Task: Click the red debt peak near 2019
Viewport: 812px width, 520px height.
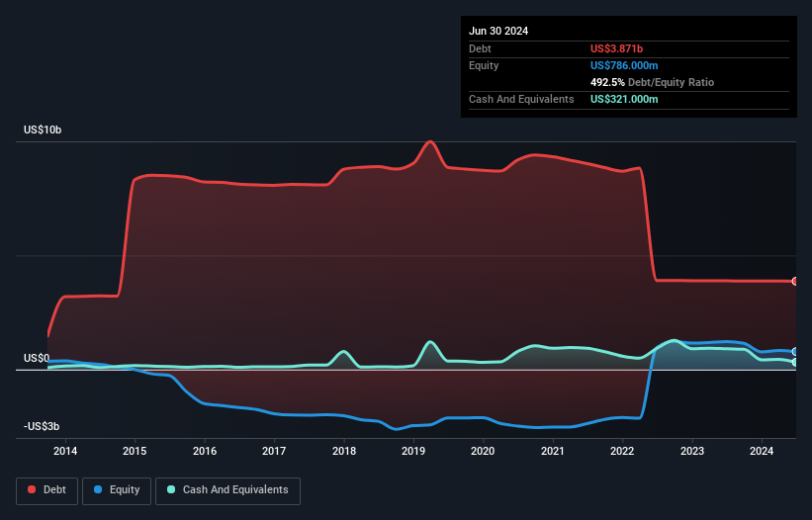Action: [430, 141]
